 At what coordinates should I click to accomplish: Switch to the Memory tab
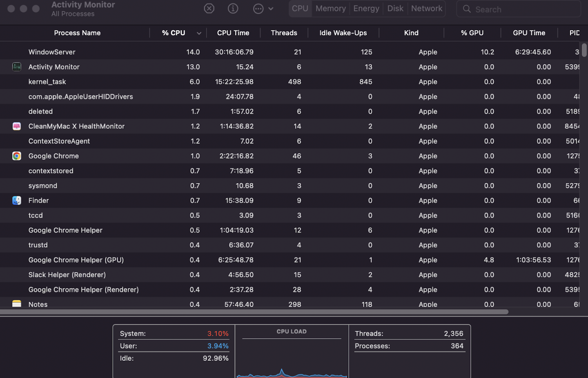(330, 9)
